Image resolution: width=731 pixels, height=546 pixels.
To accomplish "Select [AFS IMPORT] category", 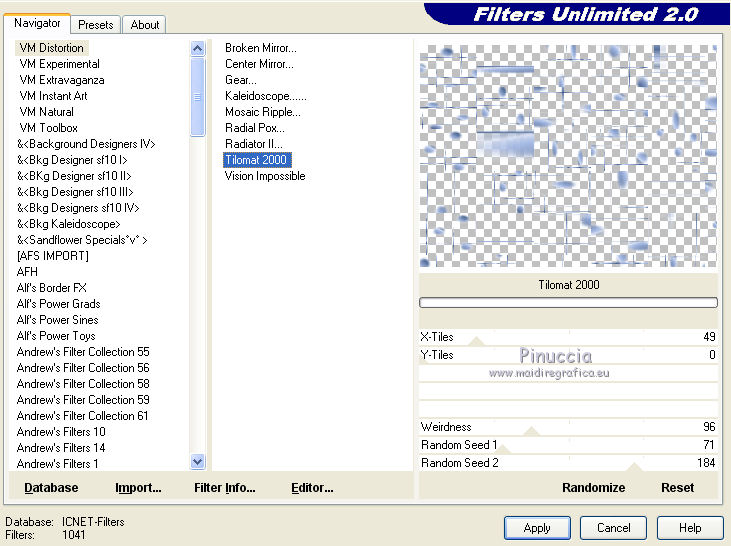I will tap(53, 256).
